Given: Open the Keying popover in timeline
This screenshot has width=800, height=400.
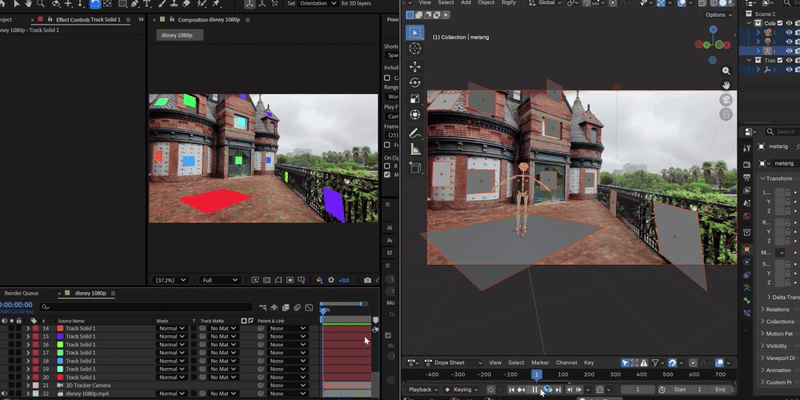Looking at the screenshot, I should 462,389.
